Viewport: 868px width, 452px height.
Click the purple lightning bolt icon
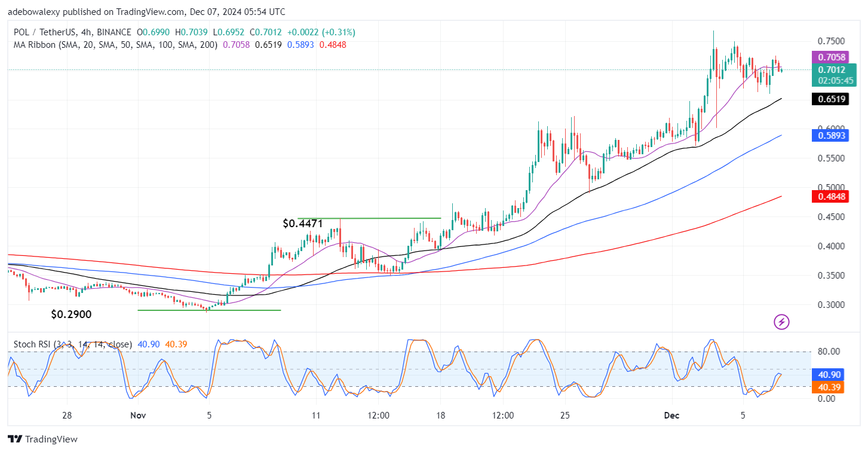[782, 322]
